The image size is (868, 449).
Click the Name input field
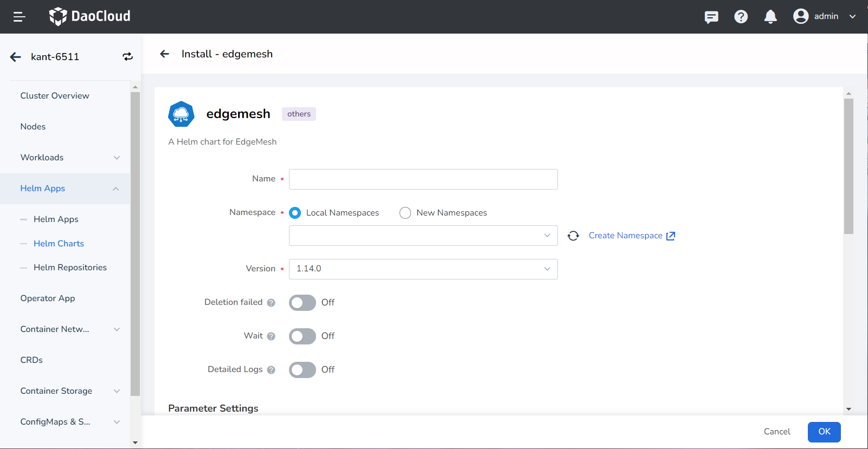tap(423, 179)
